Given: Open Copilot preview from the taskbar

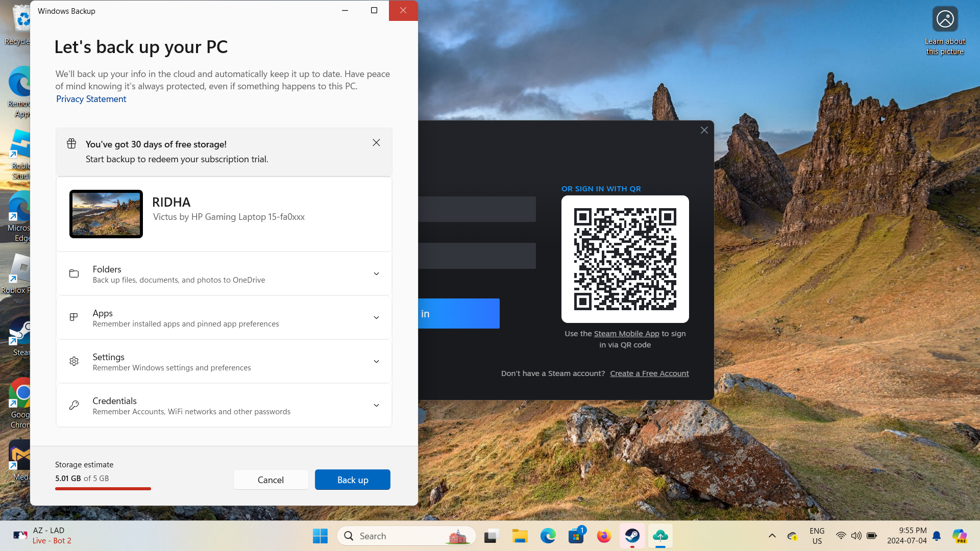Looking at the screenshot, I should [x=960, y=536].
